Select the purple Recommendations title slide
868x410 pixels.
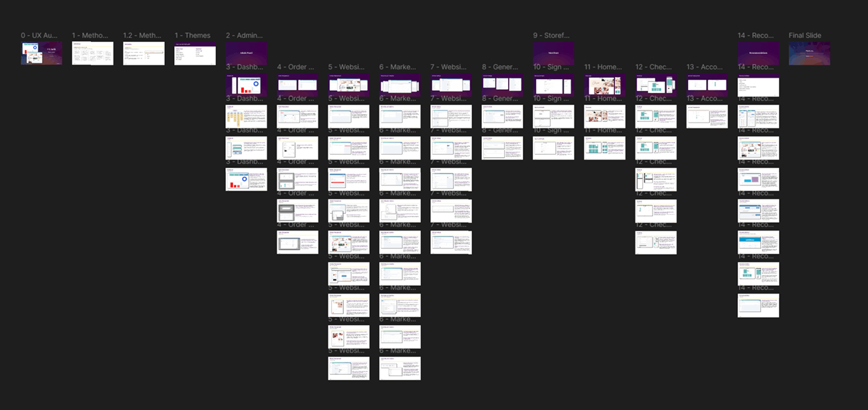758,53
